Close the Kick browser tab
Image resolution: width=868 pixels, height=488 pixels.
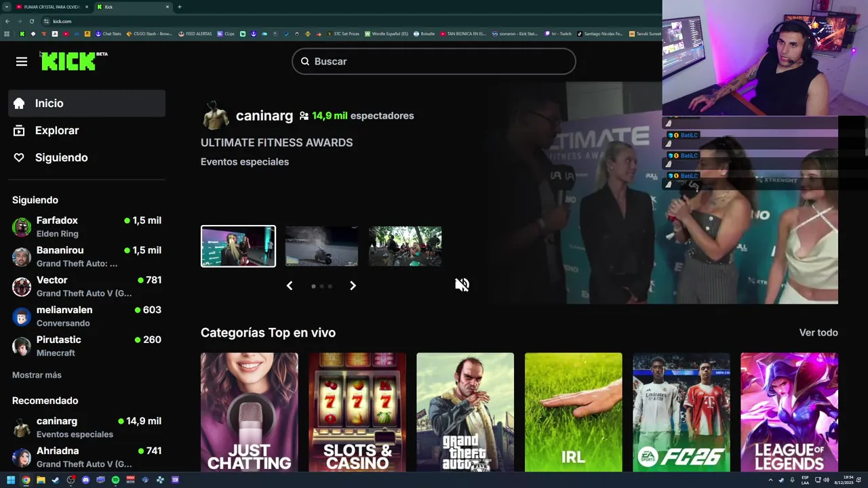(x=167, y=7)
